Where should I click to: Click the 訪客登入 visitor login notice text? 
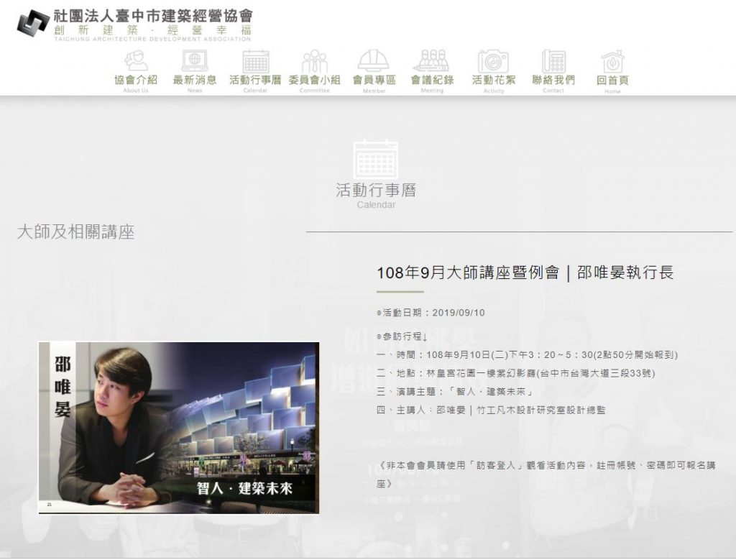(546, 472)
